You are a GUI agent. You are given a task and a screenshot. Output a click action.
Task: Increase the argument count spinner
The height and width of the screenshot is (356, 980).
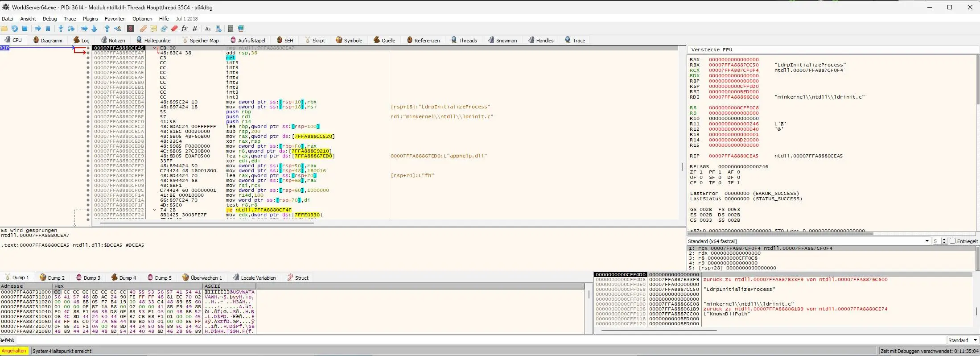pos(944,240)
